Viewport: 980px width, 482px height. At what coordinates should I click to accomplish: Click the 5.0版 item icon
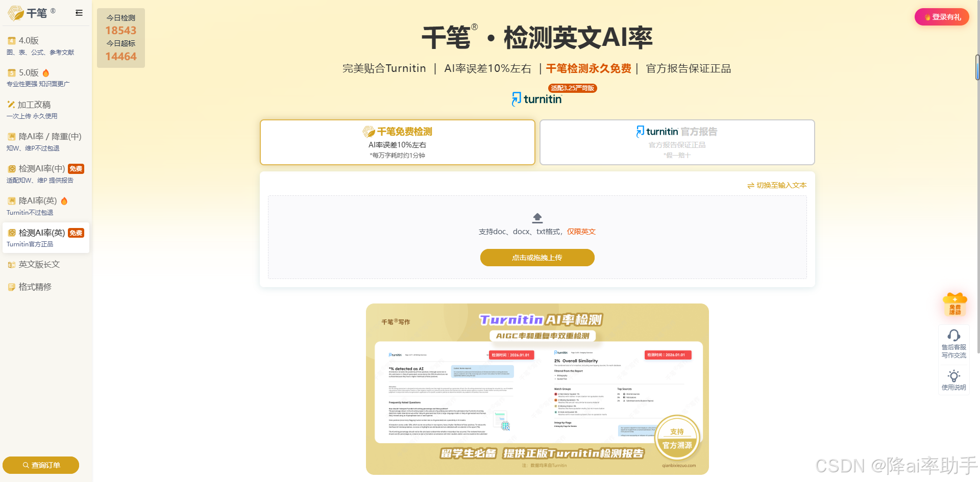coord(12,73)
